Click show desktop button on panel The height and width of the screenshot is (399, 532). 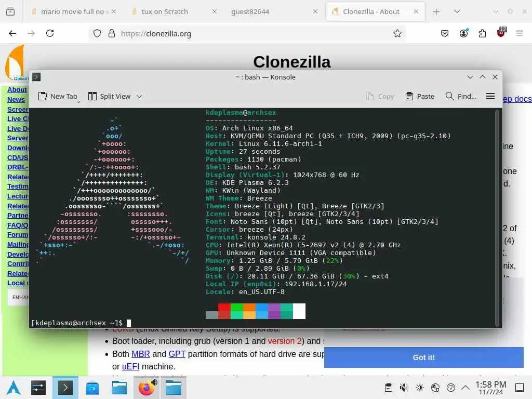pos(520,388)
